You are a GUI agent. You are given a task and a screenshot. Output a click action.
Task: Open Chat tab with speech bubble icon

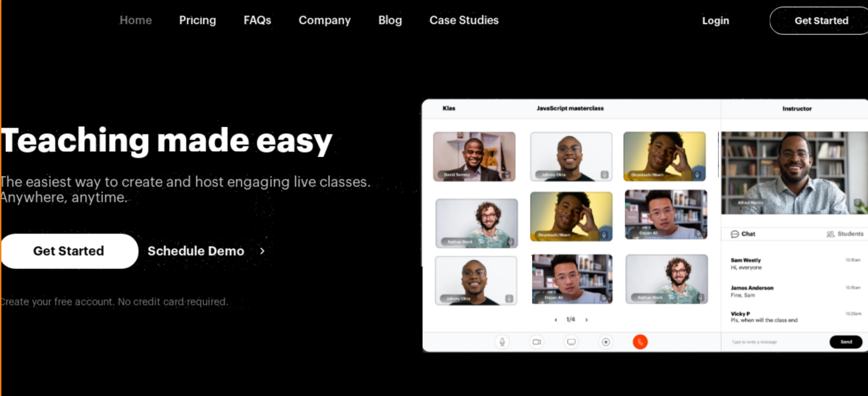743,234
